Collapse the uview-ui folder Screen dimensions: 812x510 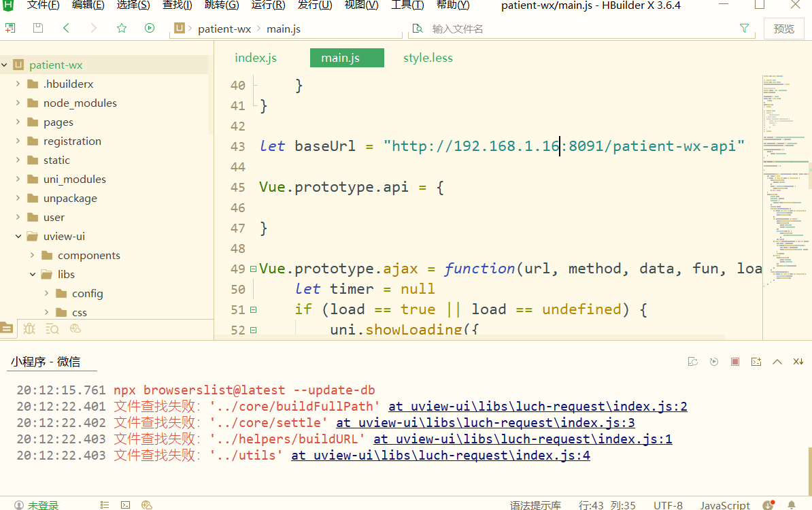point(18,236)
